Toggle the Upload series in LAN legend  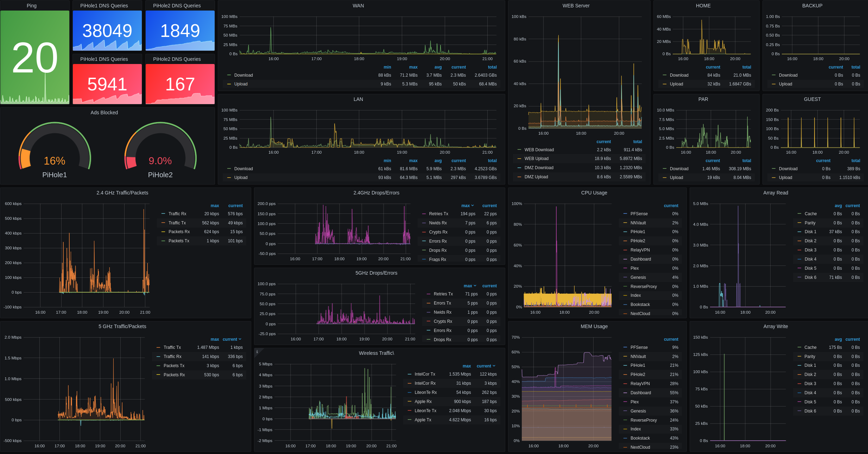pyautogui.click(x=241, y=178)
